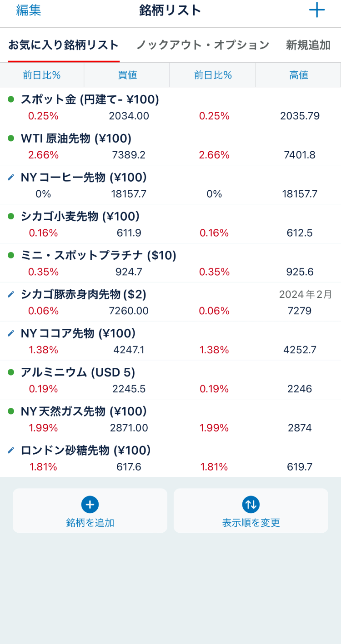Tap the pencil icon beside NYコーヒー先物
This screenshot has width=341, height=644.
(x=11, y=178)
